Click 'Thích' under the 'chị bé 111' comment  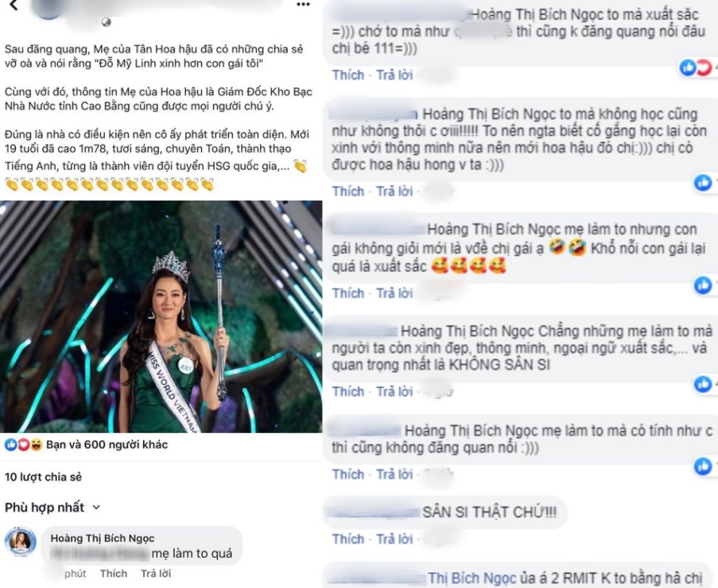point(348,75)
